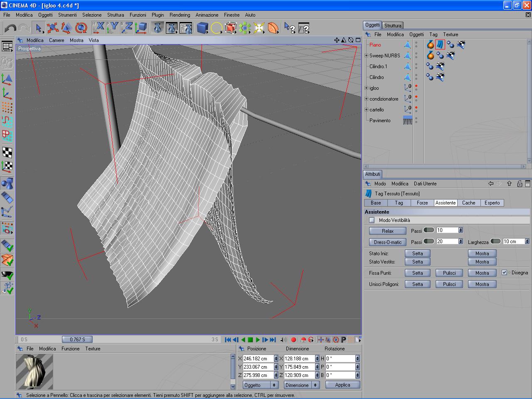
Task: Lock X axis in the toolbar
Action: point(99,28)
